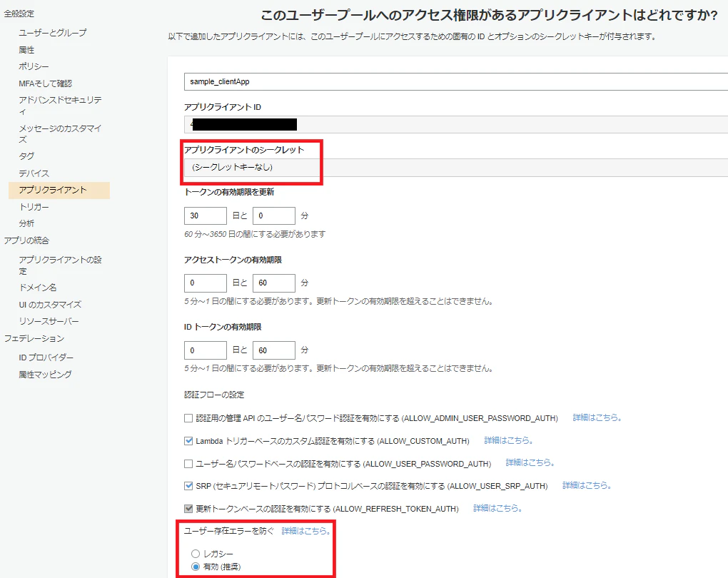
Task: Click the sample_clientApp name field
Action: pos(456,82)
